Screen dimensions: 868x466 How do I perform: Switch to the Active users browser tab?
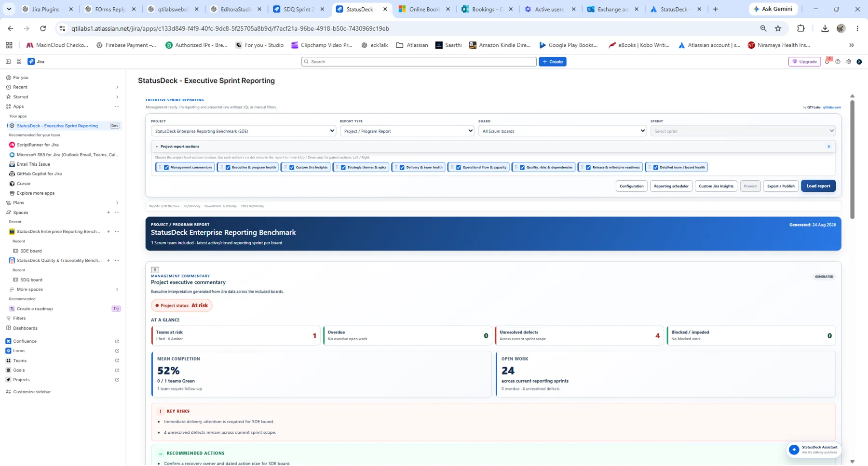coord(550,9)
